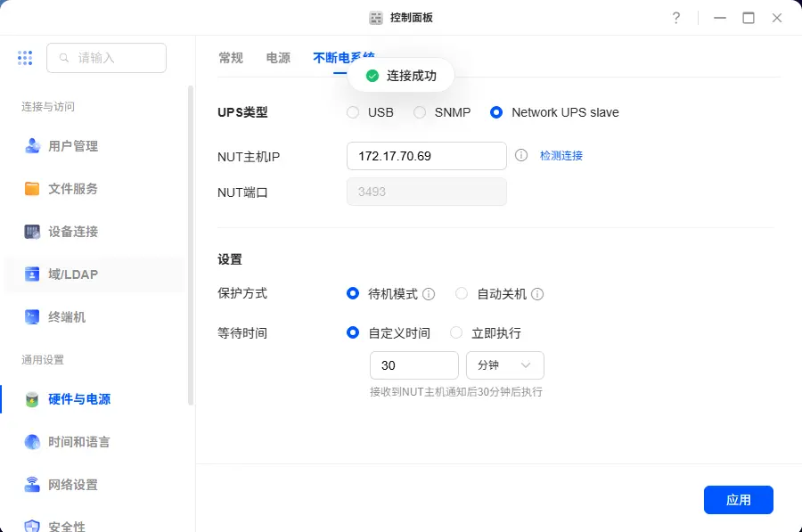Open 终端机 terminal settings
The width and height of the screenshot is (802, 532).
(67, 317)
